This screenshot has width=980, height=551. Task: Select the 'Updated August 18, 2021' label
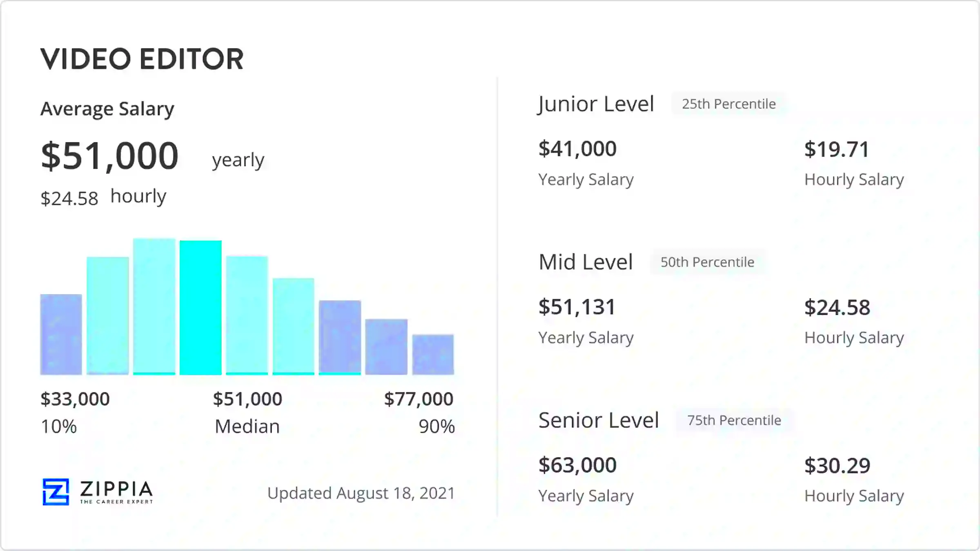pyautogui.click(x=361, y=493)
